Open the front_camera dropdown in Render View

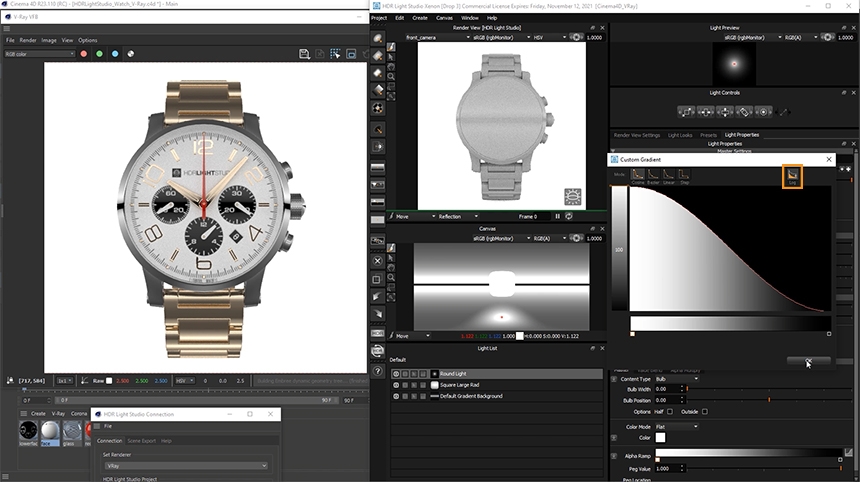pyautogui.click(x=438, y=37)
